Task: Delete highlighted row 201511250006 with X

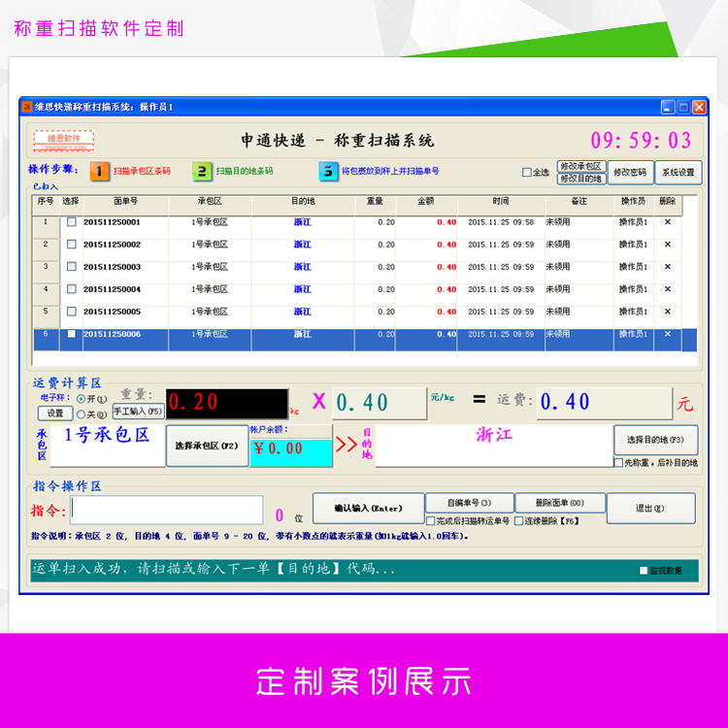Action: coord(667,334)
